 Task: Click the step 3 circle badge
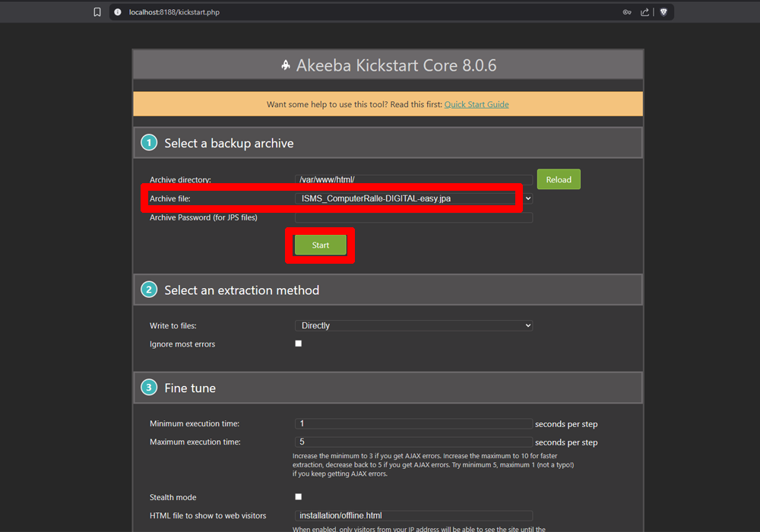coord(148,387)
